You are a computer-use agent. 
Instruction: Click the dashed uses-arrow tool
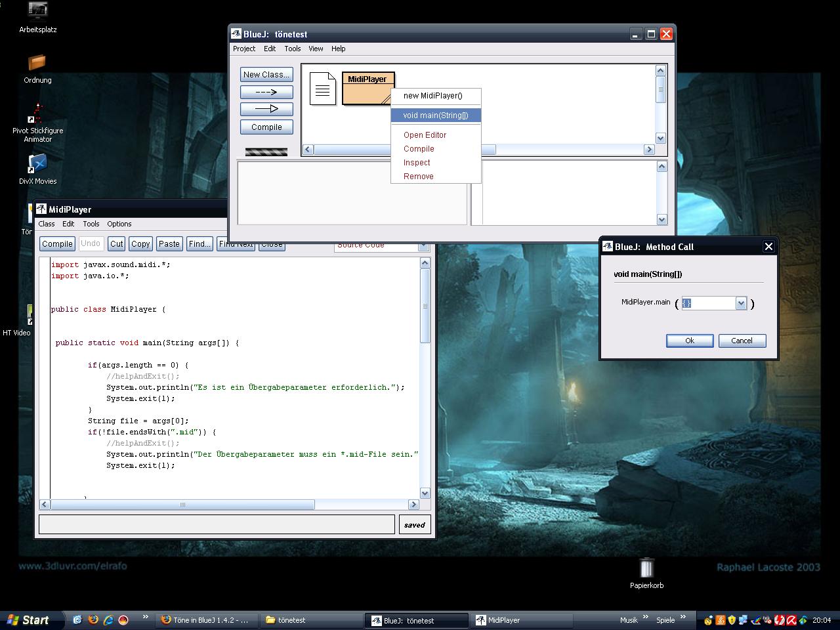point(266,92)
